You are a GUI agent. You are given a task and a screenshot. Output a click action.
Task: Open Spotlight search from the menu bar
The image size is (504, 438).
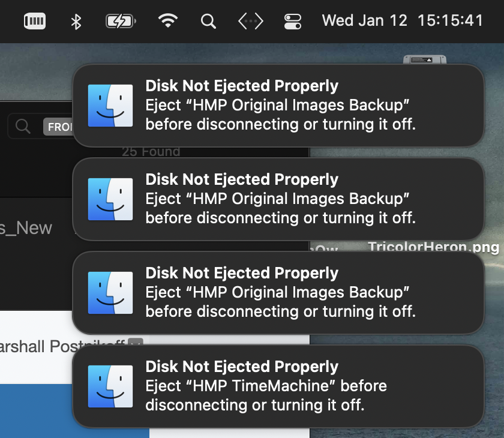click(208, 20)
